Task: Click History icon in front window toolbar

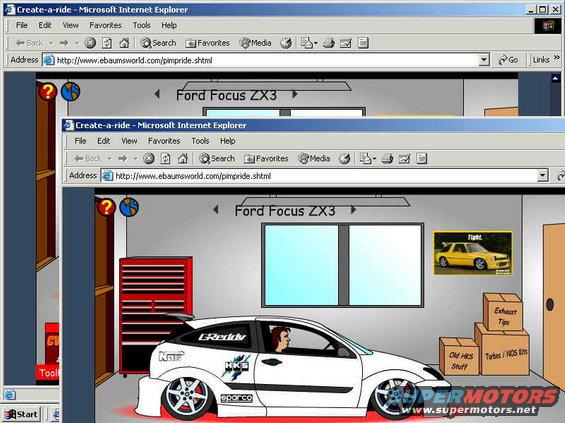Action: tap(344, 159)
